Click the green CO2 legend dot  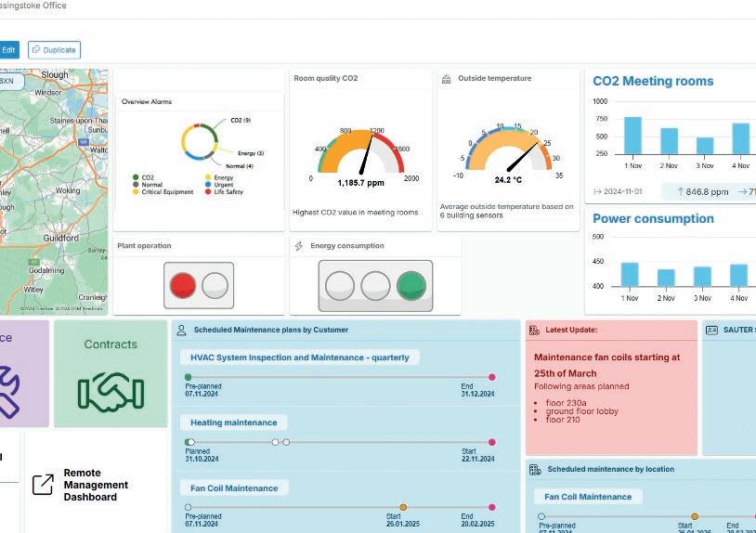click(136, 177)
